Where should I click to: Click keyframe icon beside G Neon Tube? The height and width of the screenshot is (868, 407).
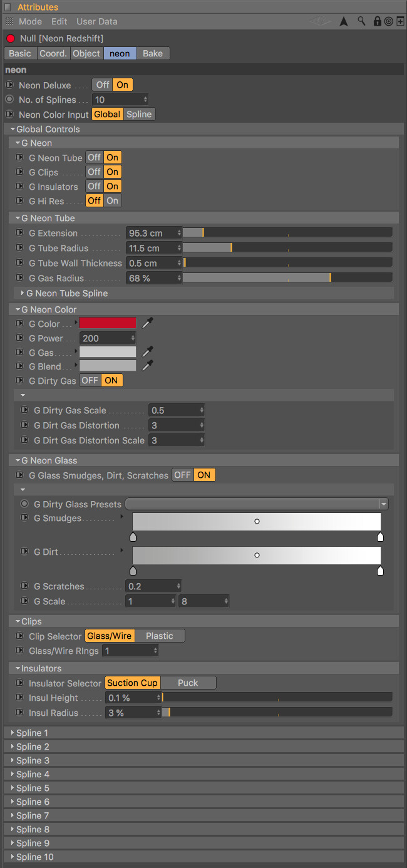click(19, 157)
